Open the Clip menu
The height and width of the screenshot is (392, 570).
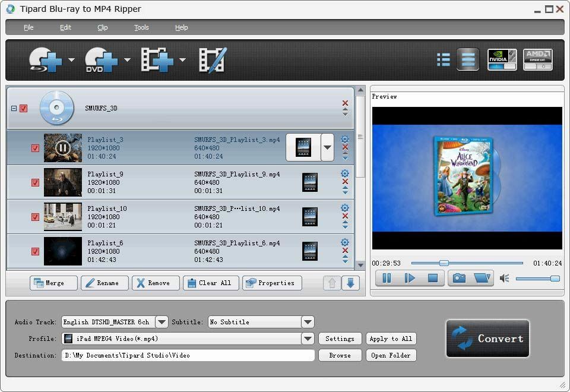click(103, 27)
